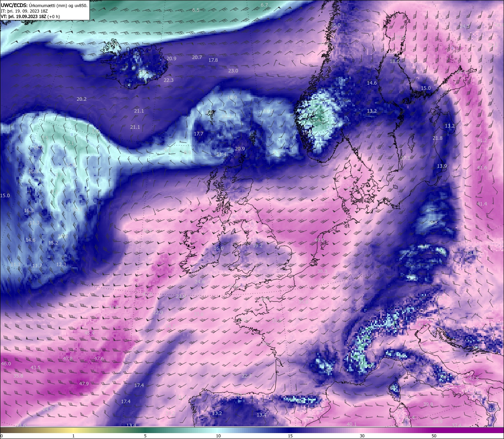Click the map value '41.2'
504x439 pixels.
point(482,141)
